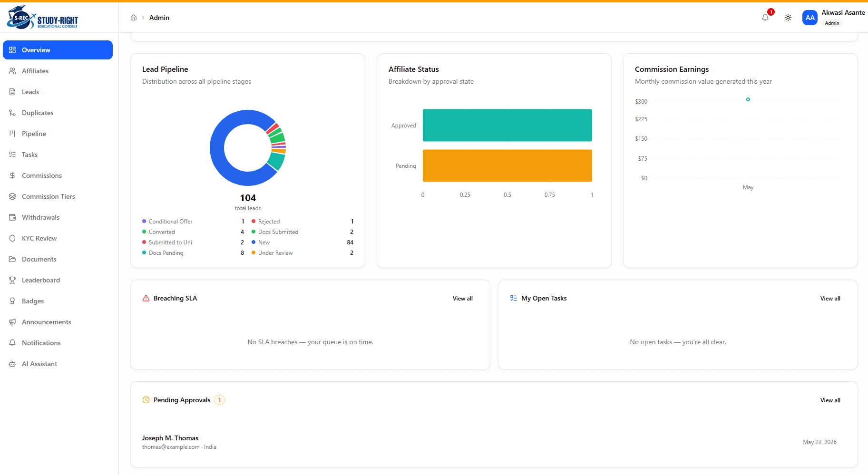Click the Commission Tiers layers icon
868x475 pixels.
click(12, 196)
